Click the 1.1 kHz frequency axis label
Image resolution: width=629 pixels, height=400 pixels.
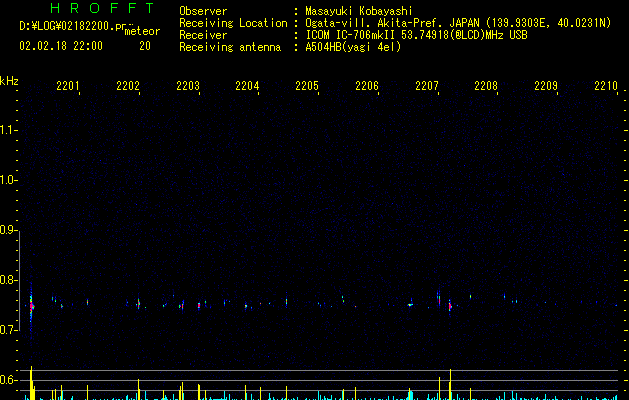tap(8, 130)
